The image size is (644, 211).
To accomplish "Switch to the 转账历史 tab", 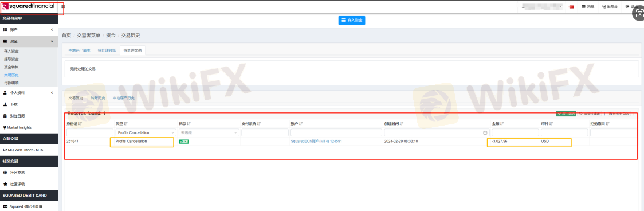I will [98, 98].
